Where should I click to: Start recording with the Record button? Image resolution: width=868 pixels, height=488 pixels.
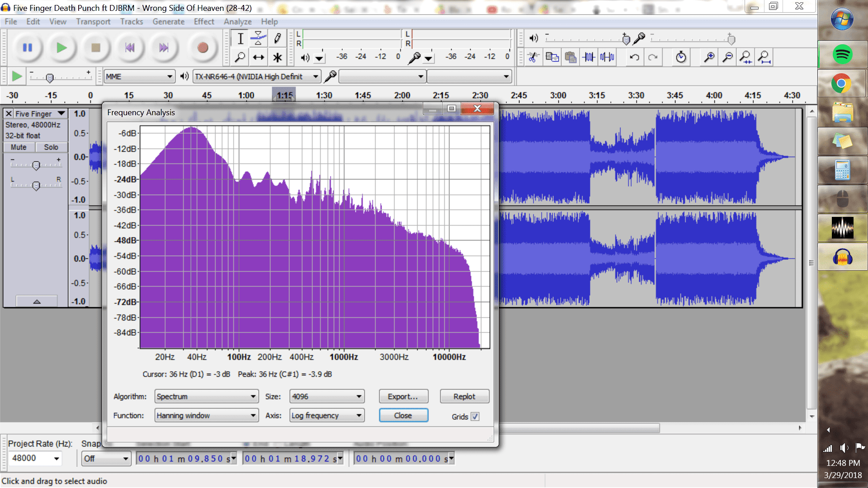tap(203, 47)
